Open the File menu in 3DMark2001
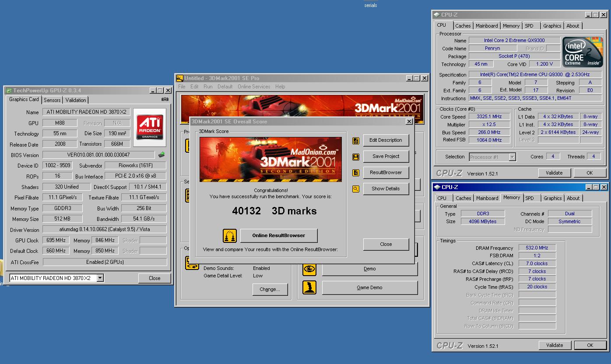 click(x=182, y=87)
